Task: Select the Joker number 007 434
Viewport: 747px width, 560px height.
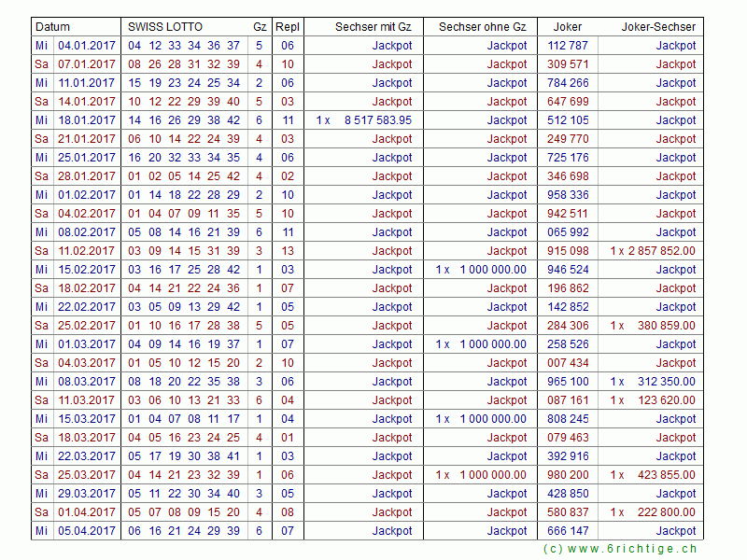Action: click(568, 363)
